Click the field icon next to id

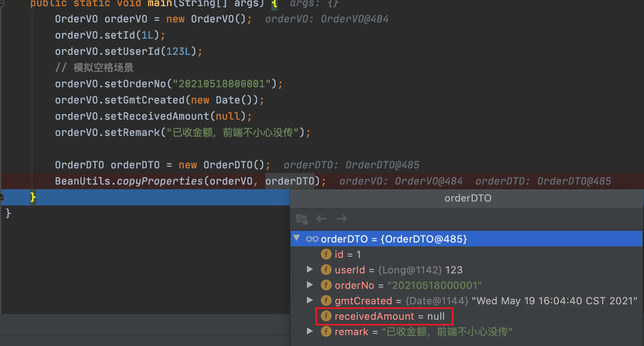326,254
